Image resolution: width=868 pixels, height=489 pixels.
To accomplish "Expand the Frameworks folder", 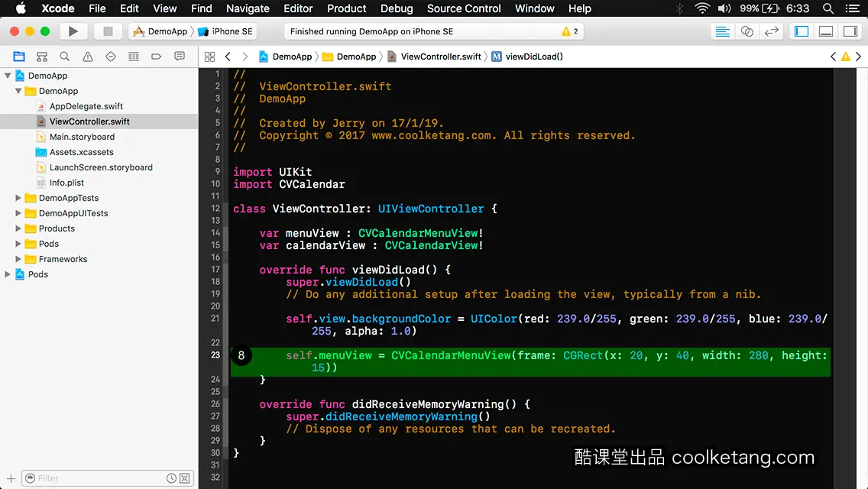I will (18, 258).
